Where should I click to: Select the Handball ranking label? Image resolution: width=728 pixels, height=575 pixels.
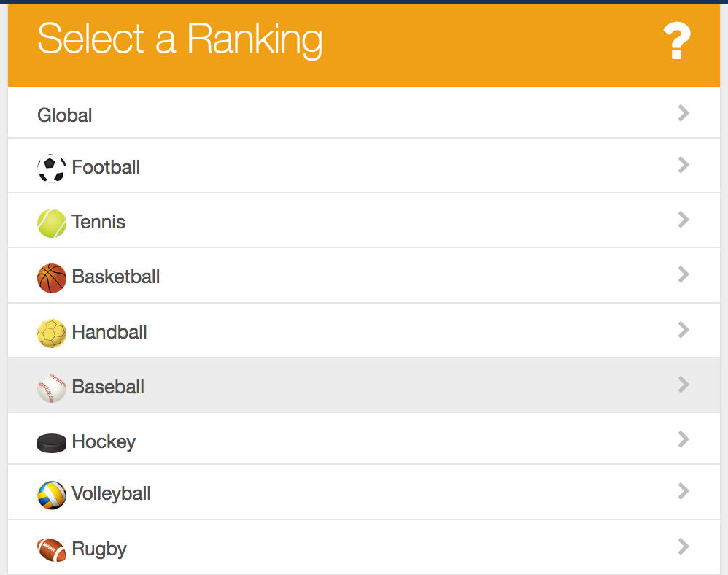pos(109,332)
